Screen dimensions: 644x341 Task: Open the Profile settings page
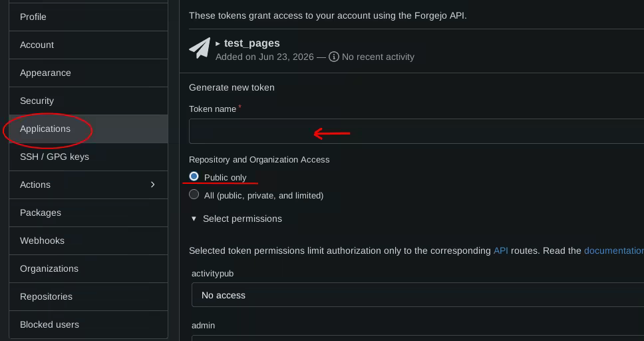pyautogui.click(x=88, y=17)
